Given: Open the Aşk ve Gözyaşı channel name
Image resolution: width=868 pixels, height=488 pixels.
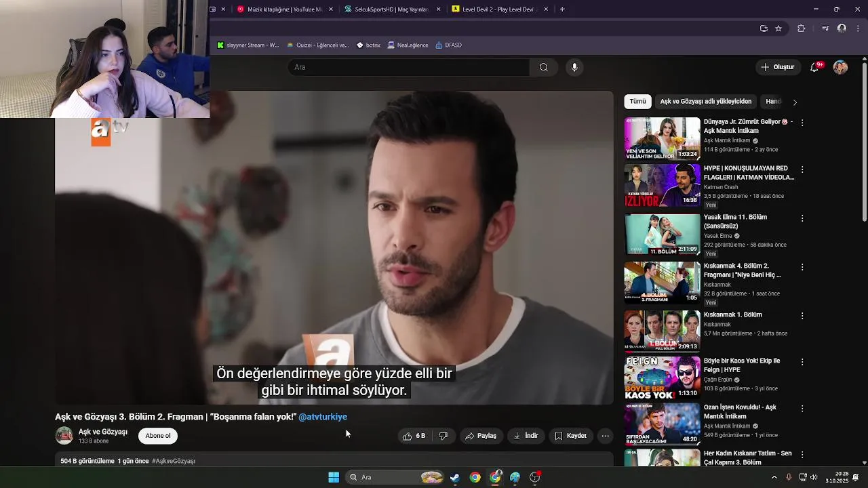Looking at the screenshot, I should [103, 432].
